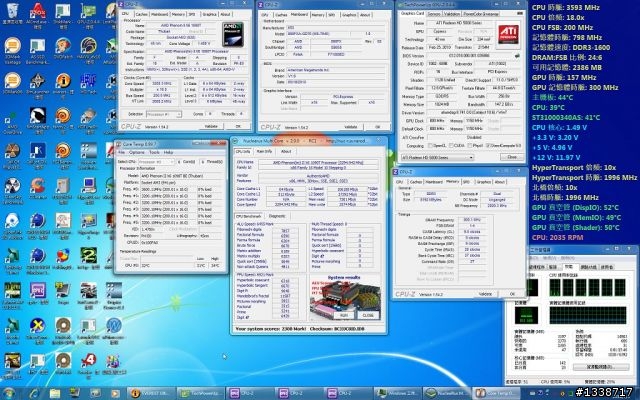The image size is (640, 400).
Task: Click the memory usage gauge in Task Manager
Action: pos(526,316)
